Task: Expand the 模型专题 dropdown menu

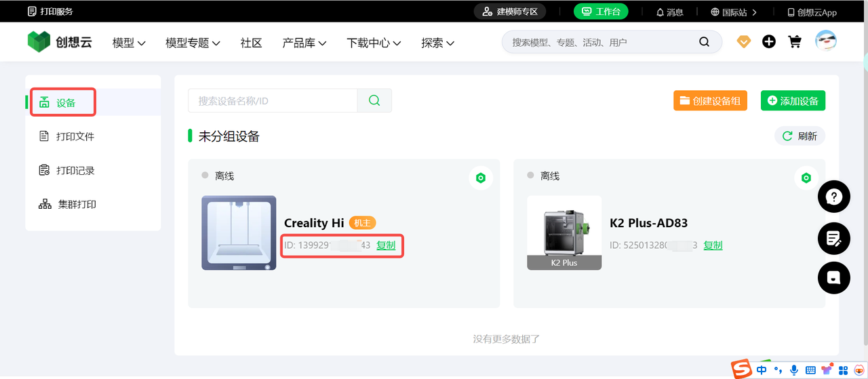Action: [x=193, y=43]
